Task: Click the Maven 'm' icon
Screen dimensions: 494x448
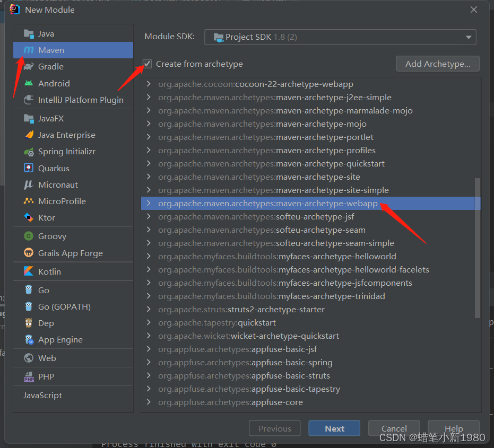Action: coord(29,50)
